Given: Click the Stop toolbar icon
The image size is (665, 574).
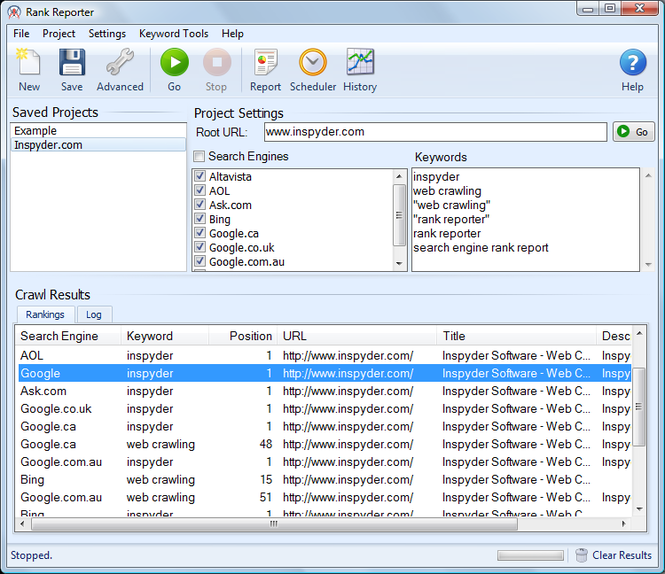Looking at the screenshot, I should point(217,62).
